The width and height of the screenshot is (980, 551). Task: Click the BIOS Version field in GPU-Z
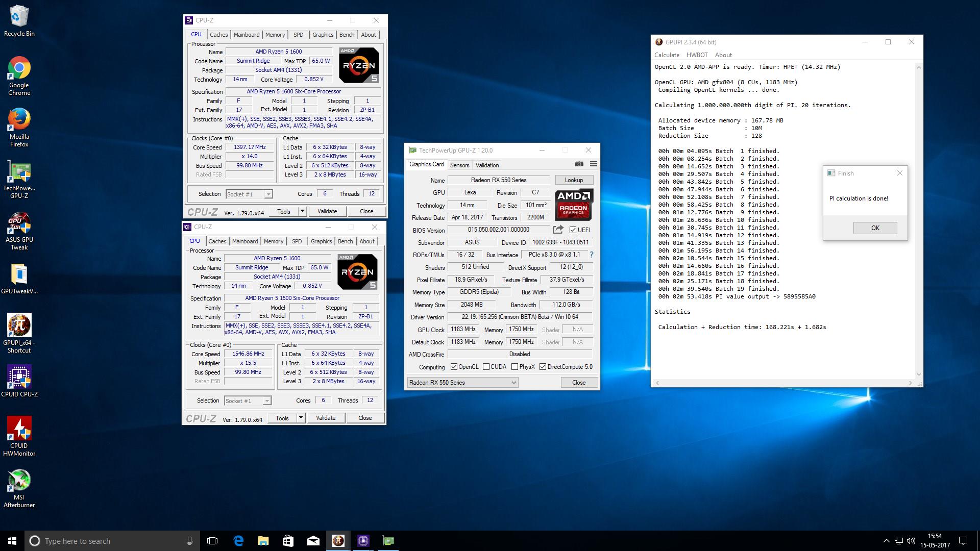(x=499, y=230)
